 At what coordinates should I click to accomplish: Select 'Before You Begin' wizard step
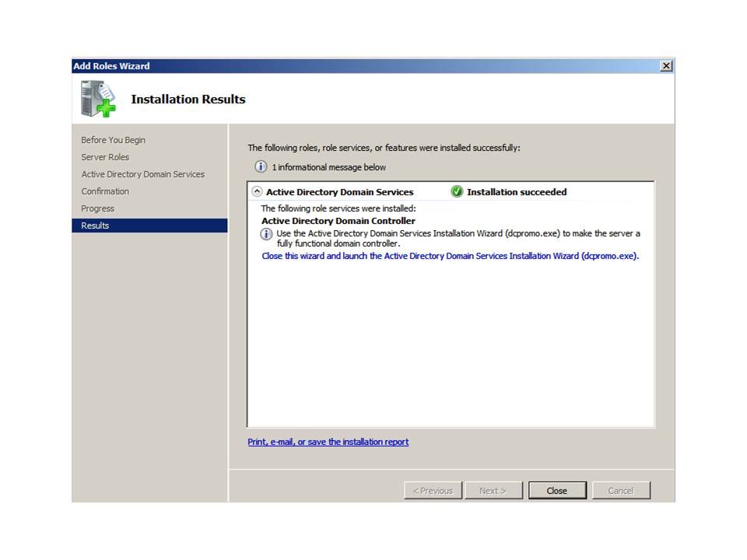(x=113, y=140)
